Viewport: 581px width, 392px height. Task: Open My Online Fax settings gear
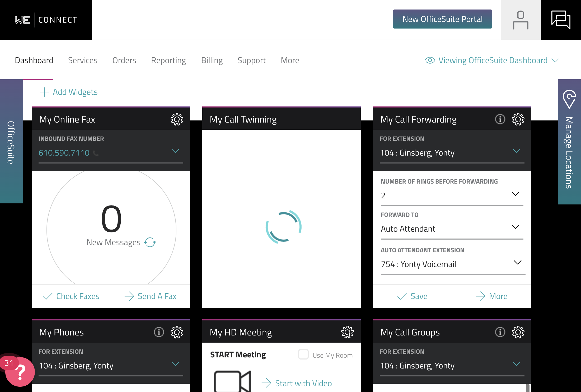click(x=177, y=119)
